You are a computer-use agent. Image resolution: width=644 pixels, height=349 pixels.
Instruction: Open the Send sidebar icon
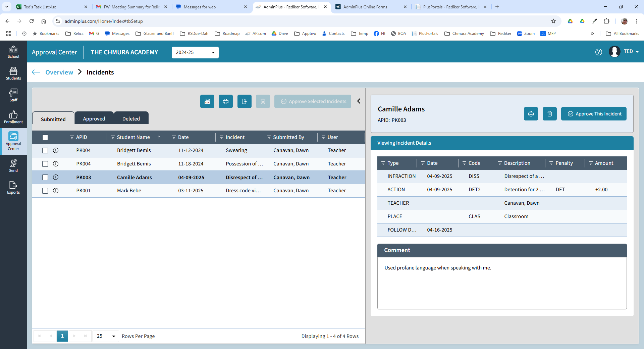(13, 165)
